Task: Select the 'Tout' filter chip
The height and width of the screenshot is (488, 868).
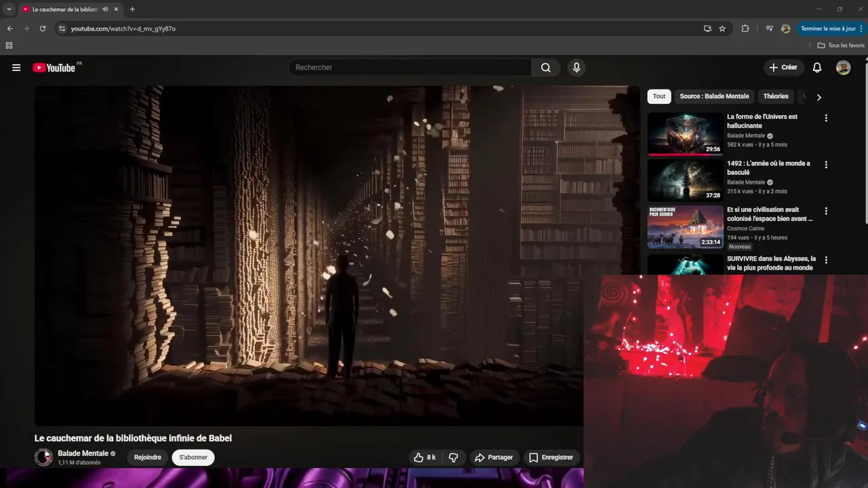Action: click(659, 96)
